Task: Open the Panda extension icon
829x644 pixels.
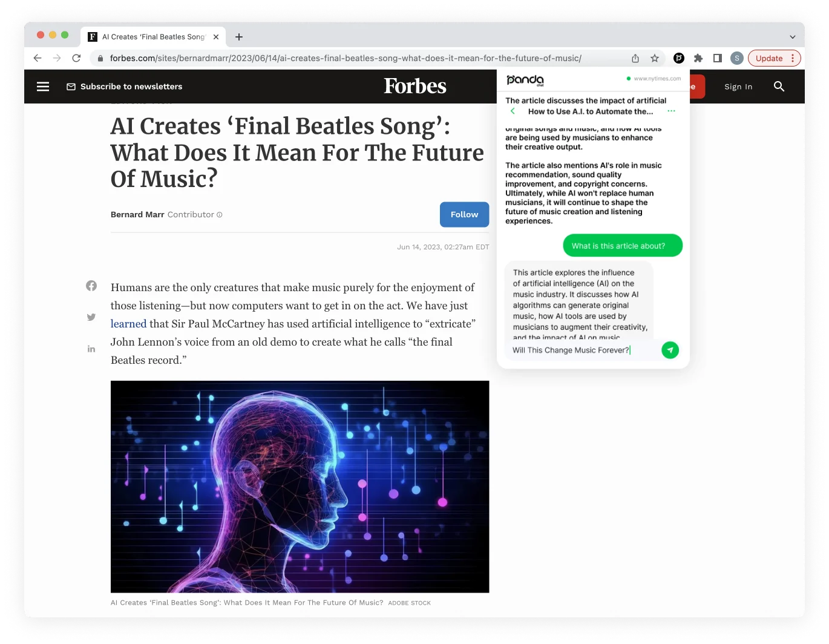Action: pyautogui.click(x=679, y=58)
